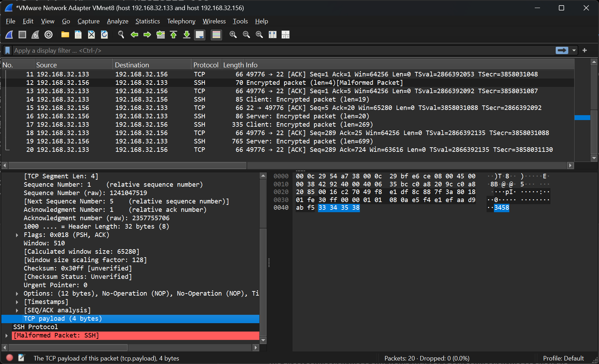
Task: Open the Statistics menu
Action: point(147,21)
